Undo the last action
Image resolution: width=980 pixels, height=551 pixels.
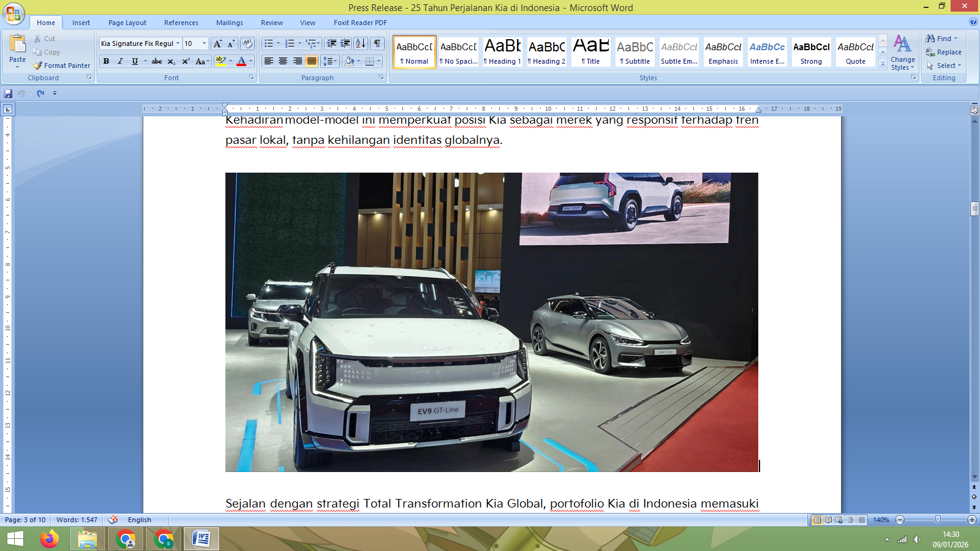tap(21, 93)
